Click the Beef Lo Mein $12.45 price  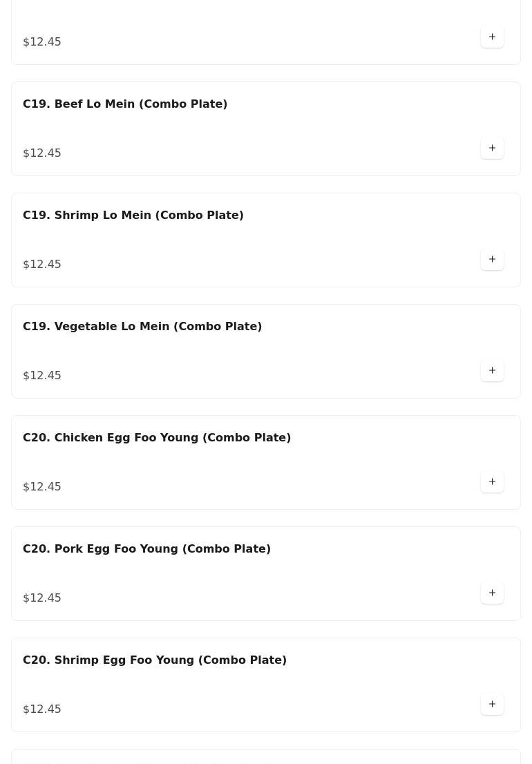(x=42, y=153)
